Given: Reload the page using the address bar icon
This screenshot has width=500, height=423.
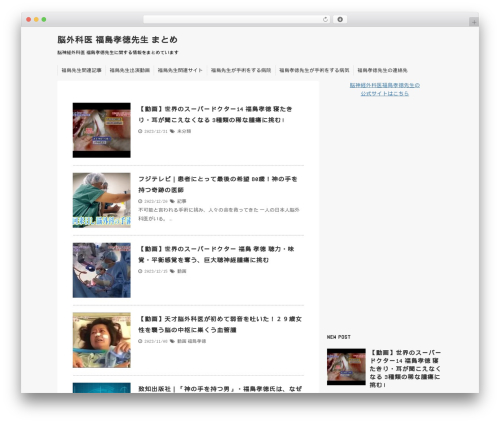Looking at the screenshot, I should point(325,19).
